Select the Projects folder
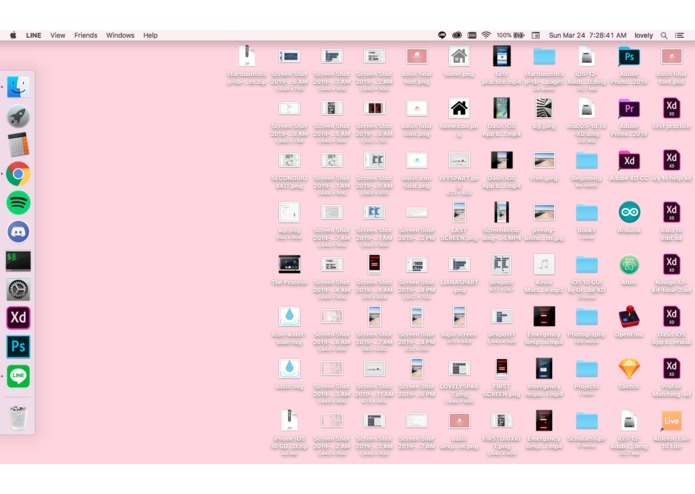 click(586, 369)
